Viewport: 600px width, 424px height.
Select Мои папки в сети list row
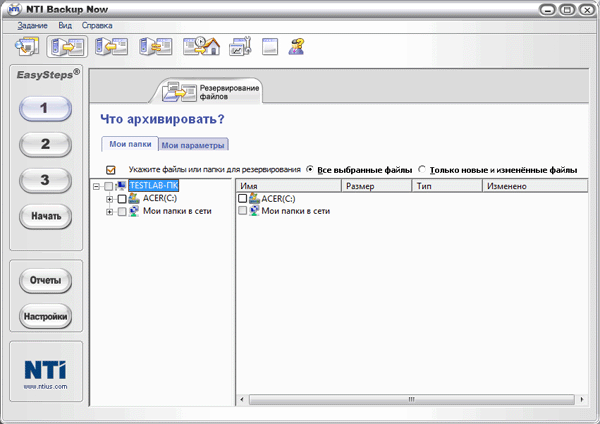295,211
